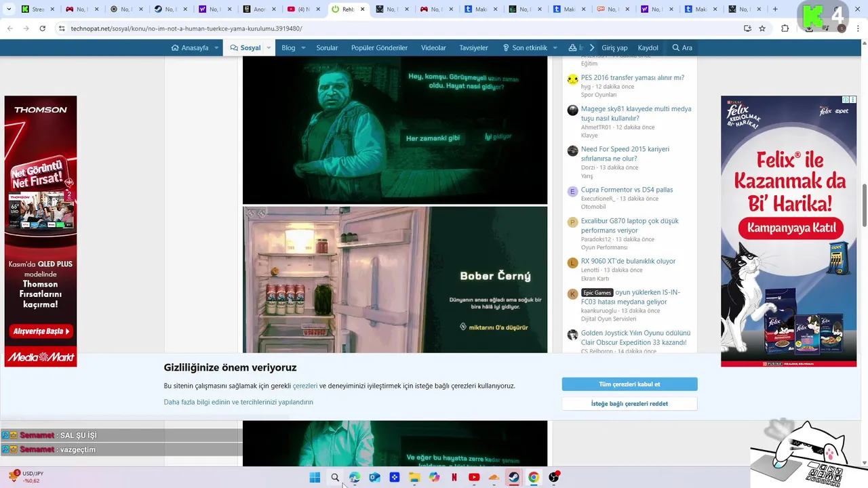Bookmark this page with the star icon
The width and height of the screenshot is (868, 488).
point(762,28)
